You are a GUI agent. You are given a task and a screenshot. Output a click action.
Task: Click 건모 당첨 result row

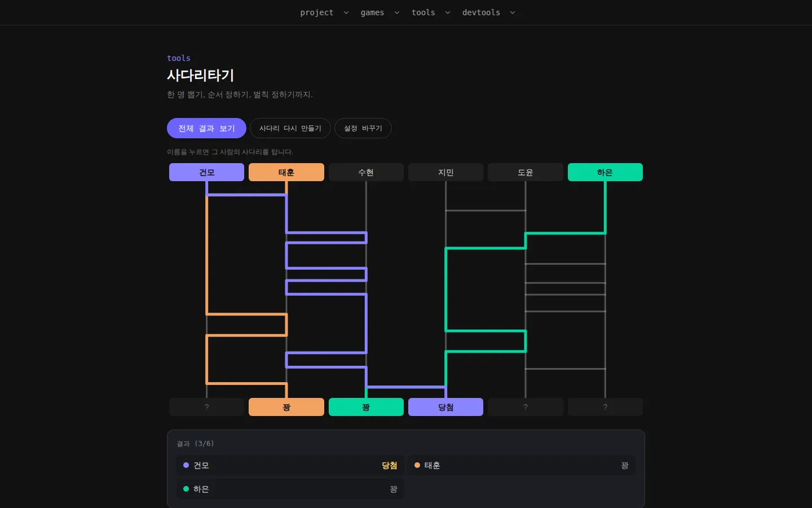[x=290, y=466]
